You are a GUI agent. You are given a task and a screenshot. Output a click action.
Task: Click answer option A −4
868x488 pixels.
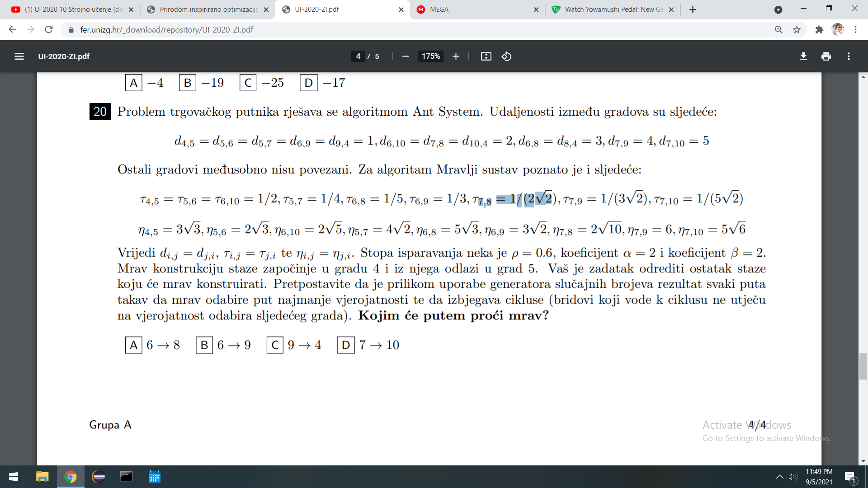(145, 83)
